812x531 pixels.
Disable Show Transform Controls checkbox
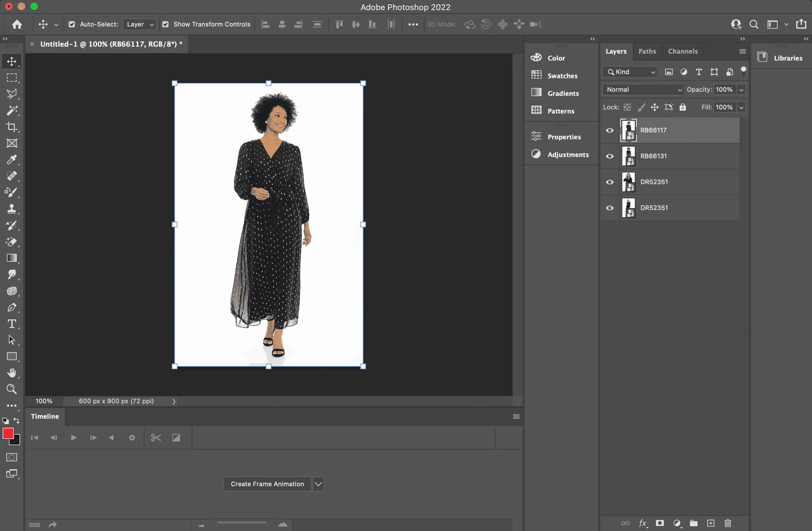(165, 24)
